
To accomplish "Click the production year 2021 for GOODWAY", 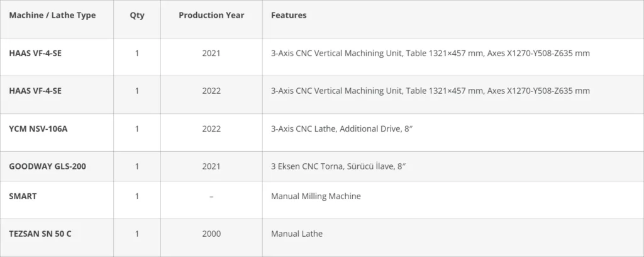I will click(x=211, y=166).
